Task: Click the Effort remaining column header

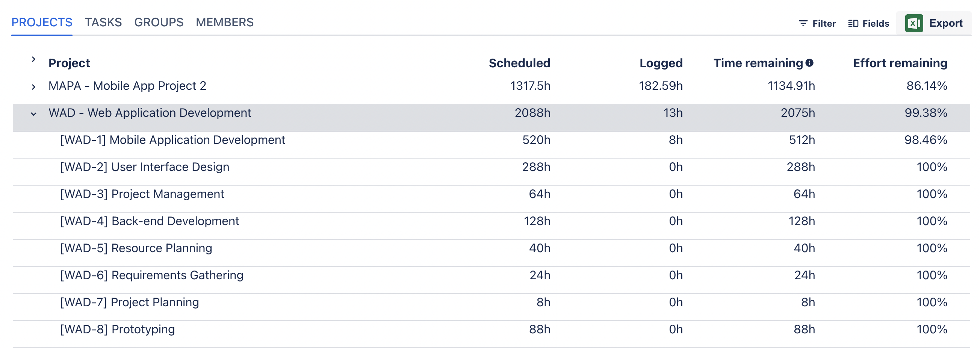Action: [900, 63]
